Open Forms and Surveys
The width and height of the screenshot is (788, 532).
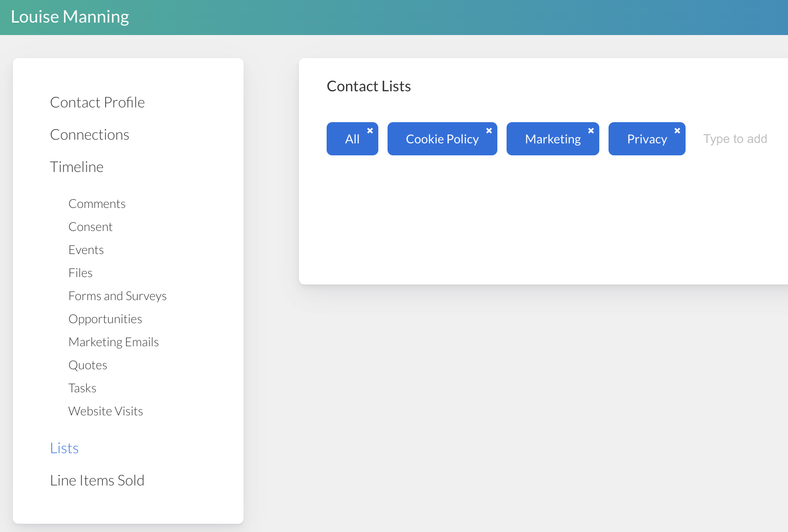(x=117, y=296)
